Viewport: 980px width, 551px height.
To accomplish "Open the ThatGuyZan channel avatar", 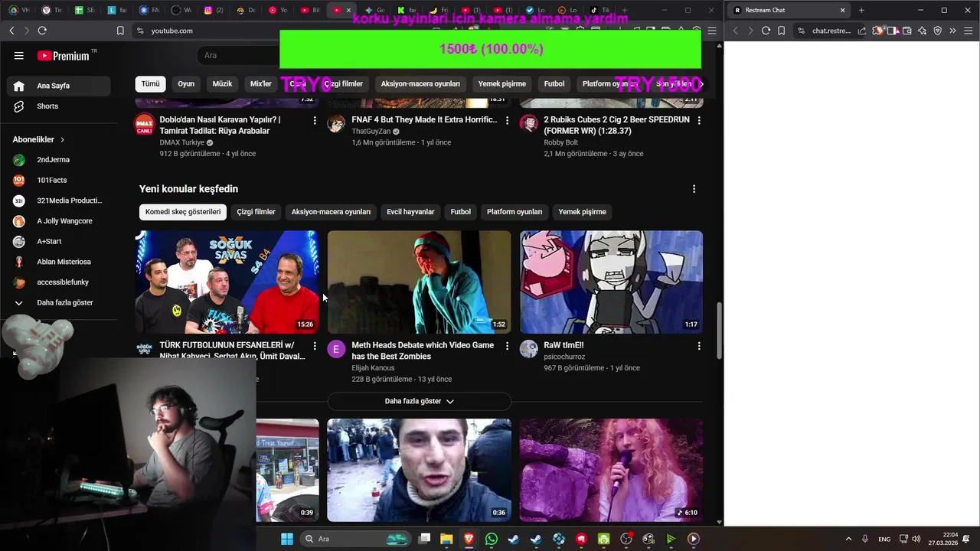I will pyautogui.click(x=336, y=123).
